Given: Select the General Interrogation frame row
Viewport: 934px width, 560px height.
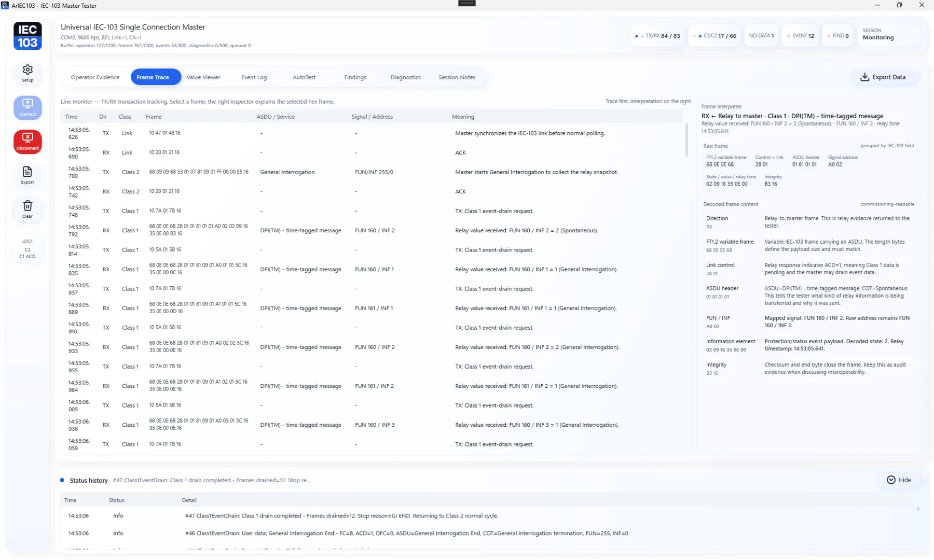Looking at the screenshot, I should 374,172.
